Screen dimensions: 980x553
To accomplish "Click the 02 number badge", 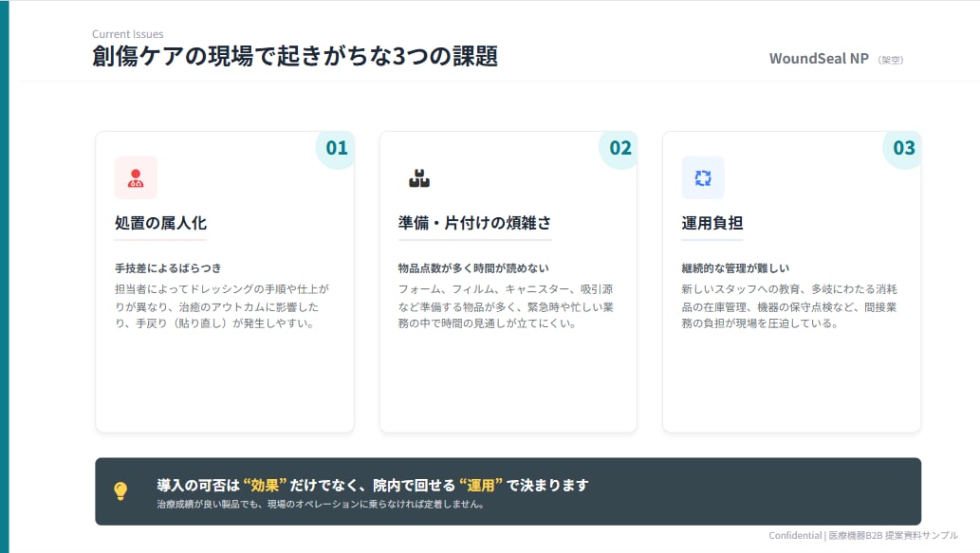I will click(x=620, y=148).
